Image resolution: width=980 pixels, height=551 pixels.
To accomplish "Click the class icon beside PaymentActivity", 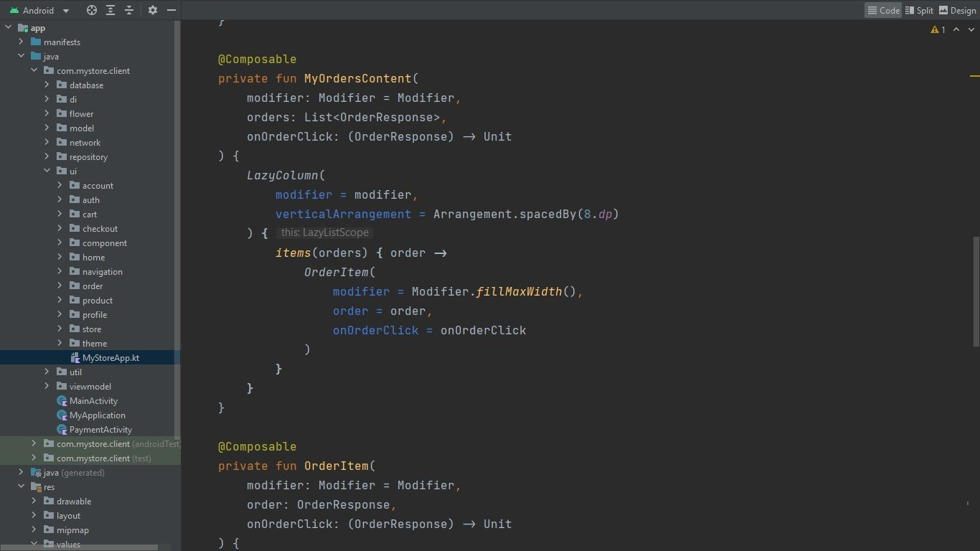I will tap(61, 429).
